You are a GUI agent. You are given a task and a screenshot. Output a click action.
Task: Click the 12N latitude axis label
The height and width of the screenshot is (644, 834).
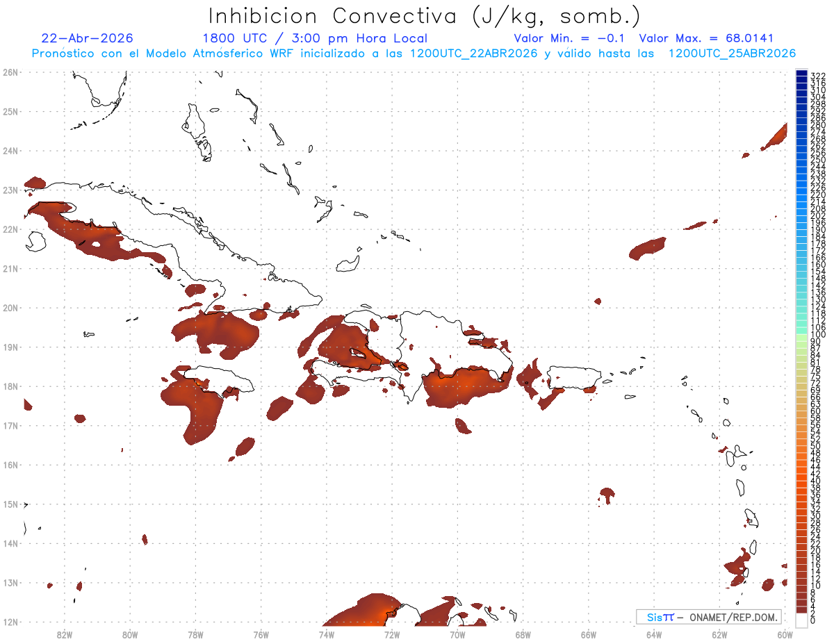tap(10, 622)
